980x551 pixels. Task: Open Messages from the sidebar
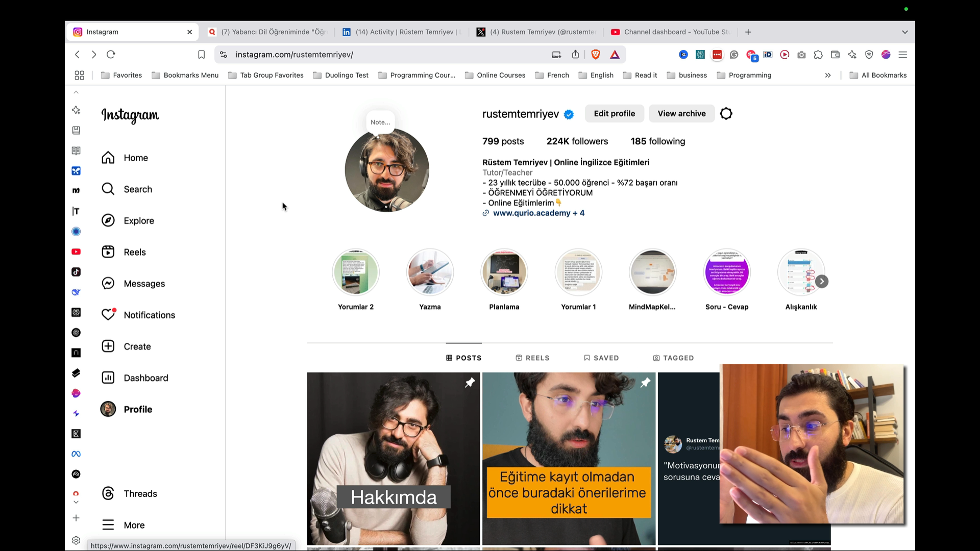click(x=133, y=284)
